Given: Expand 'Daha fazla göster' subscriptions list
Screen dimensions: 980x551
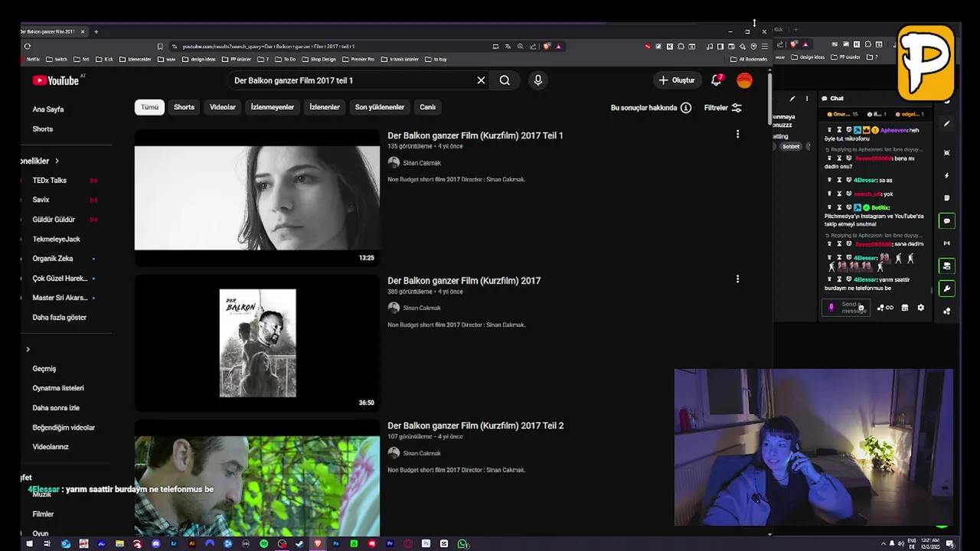Looking at the screenshot, I should [59, 318].
